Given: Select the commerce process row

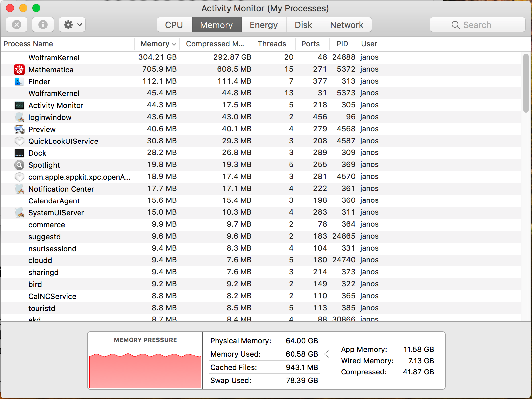Looking at the screenshot, I should (x=261, y=224).
